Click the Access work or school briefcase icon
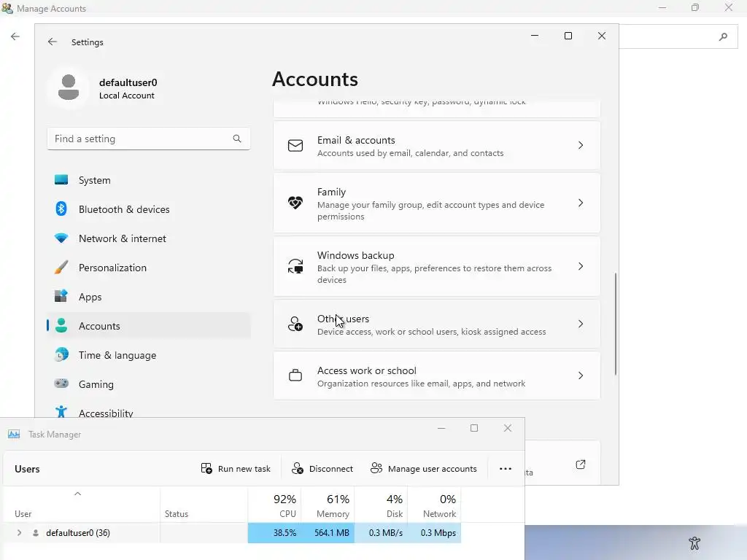Screen dimensions: 747x560 (295, 376)
